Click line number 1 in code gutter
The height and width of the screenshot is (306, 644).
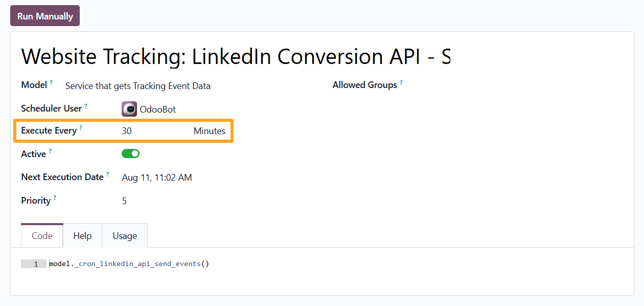[x=36, y=264]
